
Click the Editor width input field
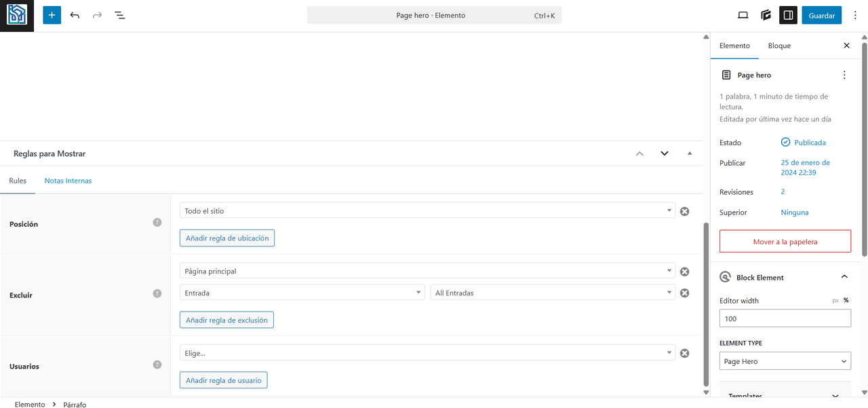pos(785,318)
